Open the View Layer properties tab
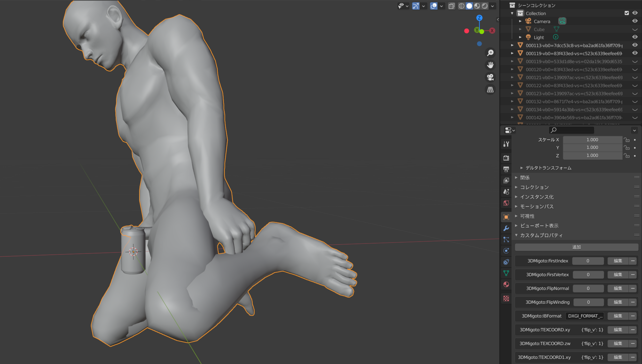The height and width of the screenshot is (364, 642). [x=506, y=180]
